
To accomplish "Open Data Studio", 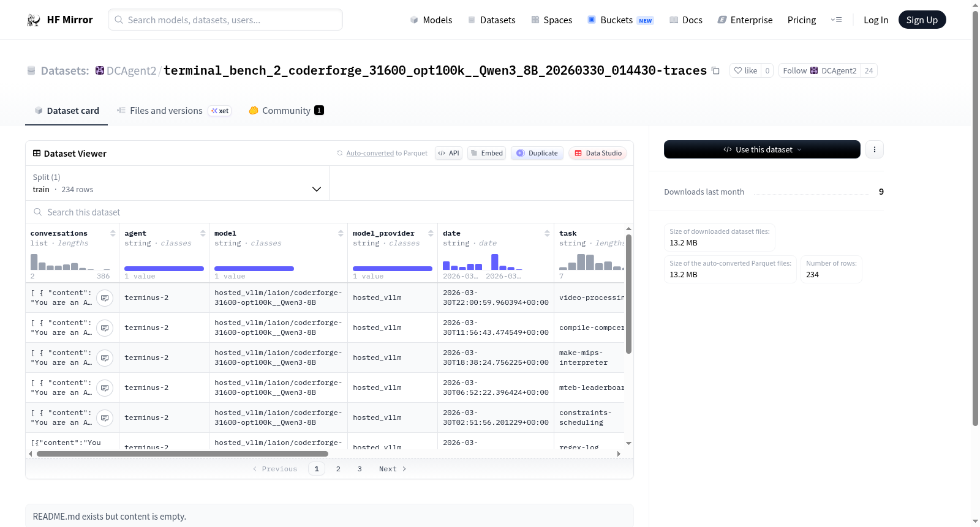I will (598, 153).
